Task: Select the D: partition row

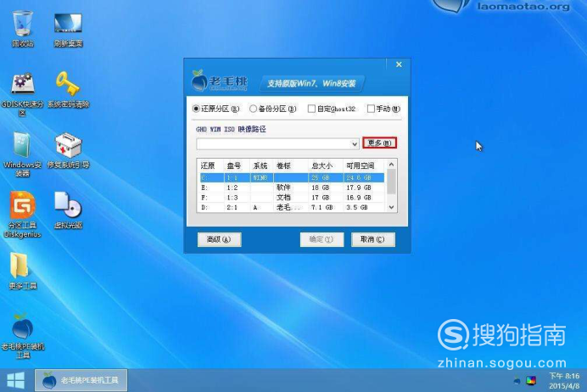Action: point(292,207)
